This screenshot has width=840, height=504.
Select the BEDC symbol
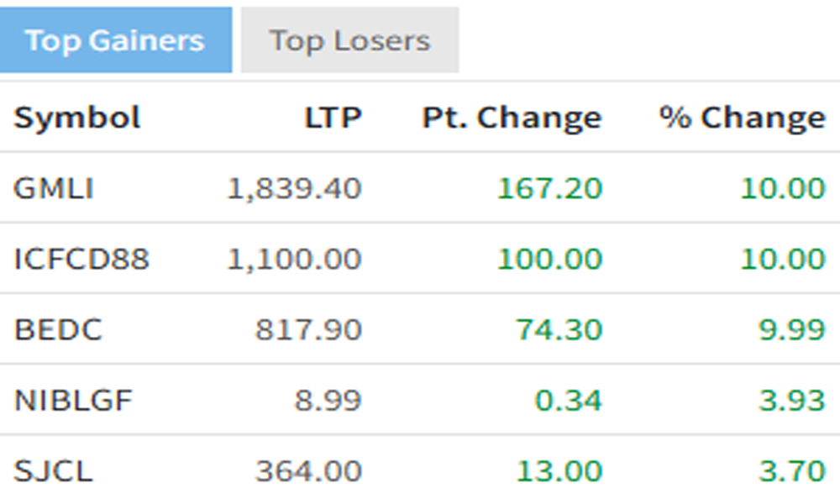pyautogui.click(x=58, y=329)
